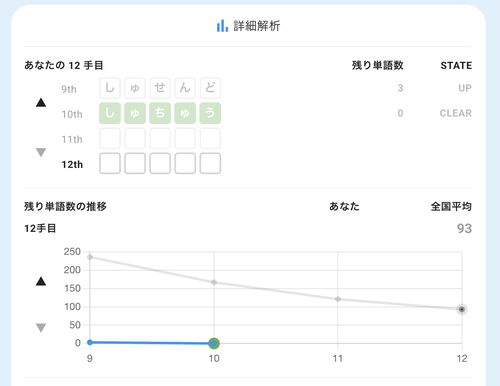Screen dimensions: 500x386
Task: Click the green data point at move 10
Action: [214, 343]
